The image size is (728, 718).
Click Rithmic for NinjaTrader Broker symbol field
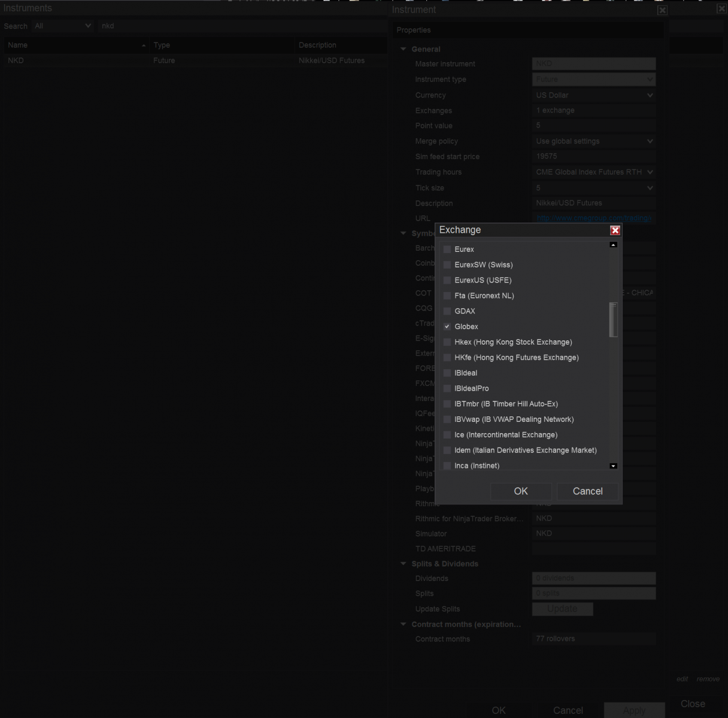(x=594, y=518)
